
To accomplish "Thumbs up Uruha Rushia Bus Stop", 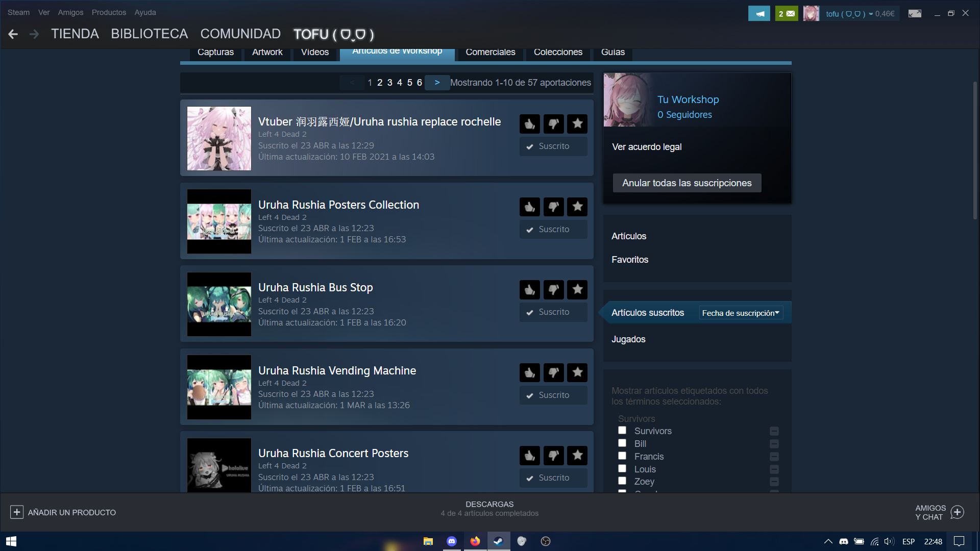I will (530, 290).
